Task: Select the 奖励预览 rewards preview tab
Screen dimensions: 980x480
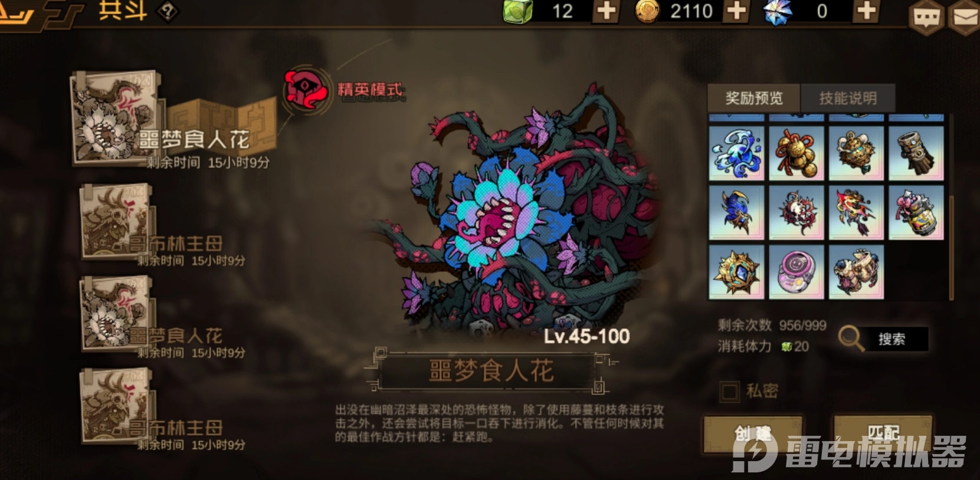Action: pyautogui.click(x=753, y=98)
